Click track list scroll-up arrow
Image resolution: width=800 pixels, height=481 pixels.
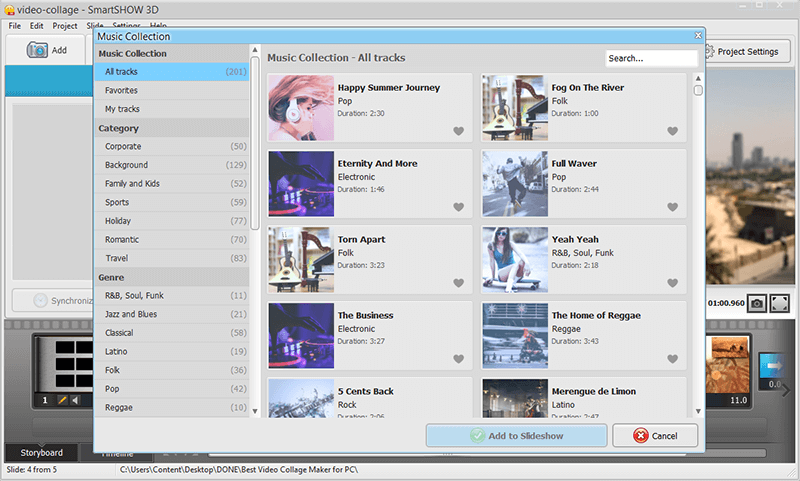pos(698,78)
